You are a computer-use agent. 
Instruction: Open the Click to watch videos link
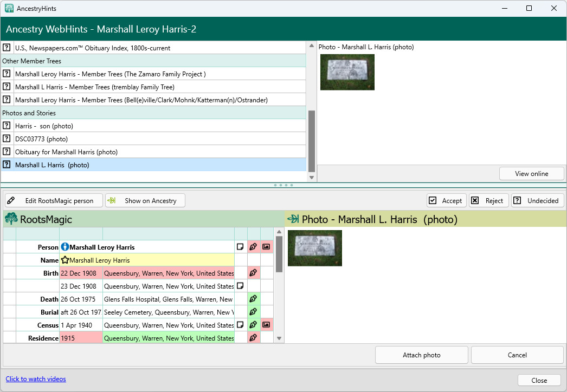[x=36, y=379]
